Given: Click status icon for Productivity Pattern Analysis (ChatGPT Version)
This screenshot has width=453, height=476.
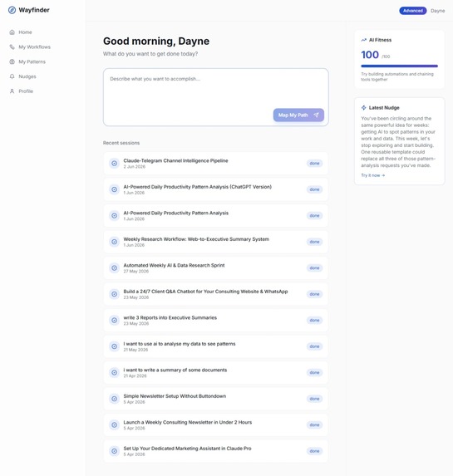Looking at the screenshot, I should pyautogui.click(x=114, y=189).
